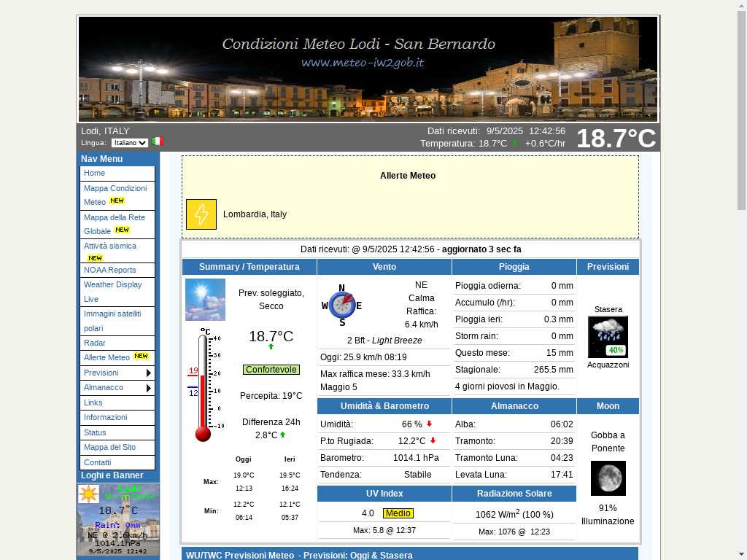Open the Informazioni page

pyautogui.click(x=117, y=418)
